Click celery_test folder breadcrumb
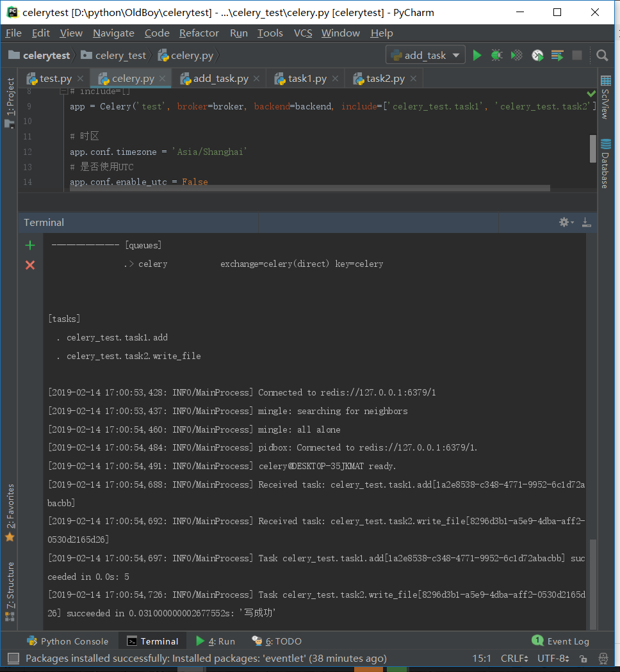620x672 pixels. [x=113, y=55]
